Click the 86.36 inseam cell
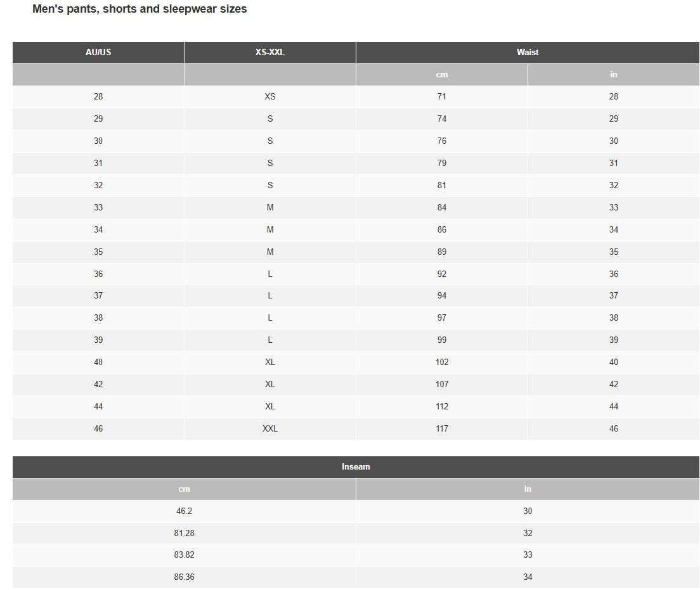This screenshot has width=700, height=590. (x=184, y=577)
